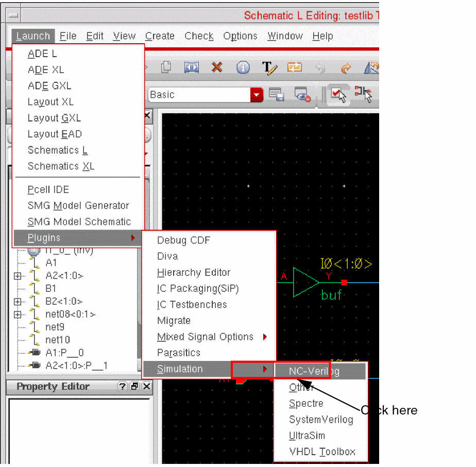Toggle the partial-select cursor button
This screenshot has width=476, height=467.
click(x=363, y=95)
